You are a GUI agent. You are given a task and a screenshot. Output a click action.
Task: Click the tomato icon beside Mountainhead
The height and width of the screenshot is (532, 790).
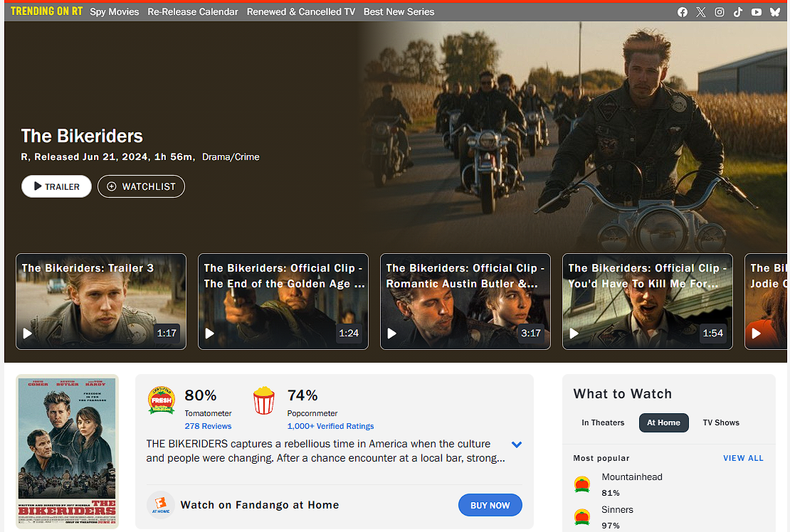point(582,484)
